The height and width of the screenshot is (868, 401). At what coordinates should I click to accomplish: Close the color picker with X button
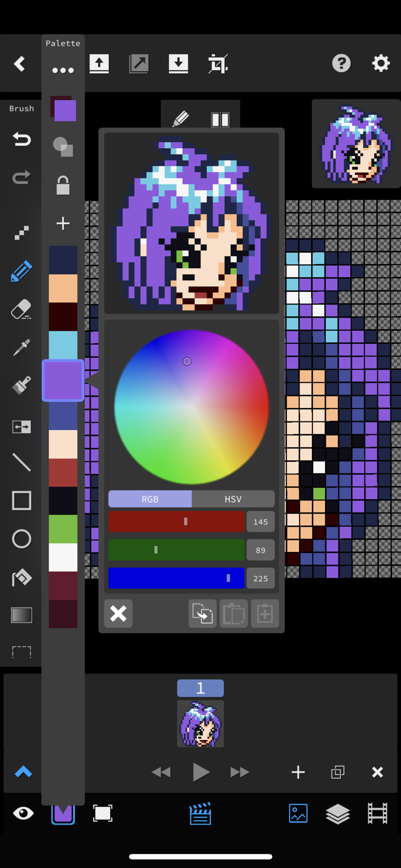click(118, 614)
